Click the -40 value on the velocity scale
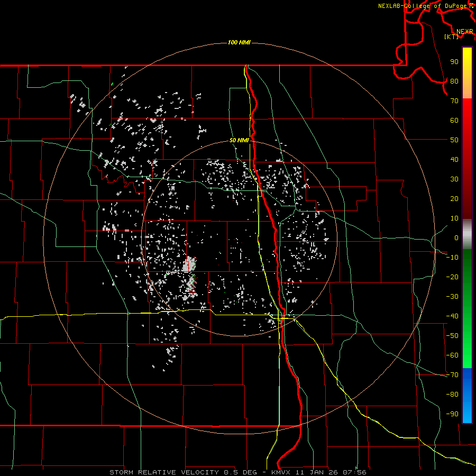Screen dimensions: 476x476 point(452,316)
